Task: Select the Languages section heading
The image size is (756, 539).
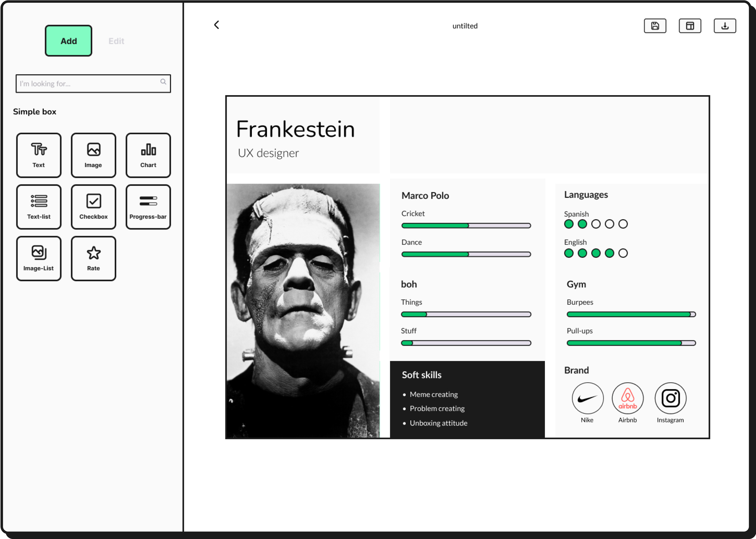Action: pos(586,195)
